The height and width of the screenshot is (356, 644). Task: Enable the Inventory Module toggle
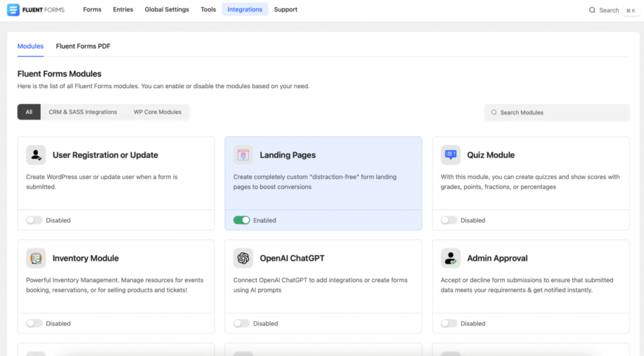34,323
